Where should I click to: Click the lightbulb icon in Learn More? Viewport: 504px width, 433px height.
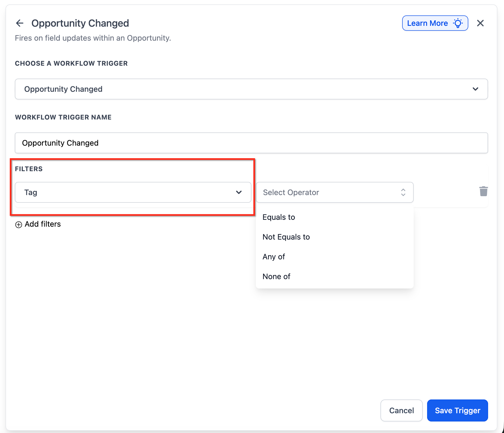(458, 23)
